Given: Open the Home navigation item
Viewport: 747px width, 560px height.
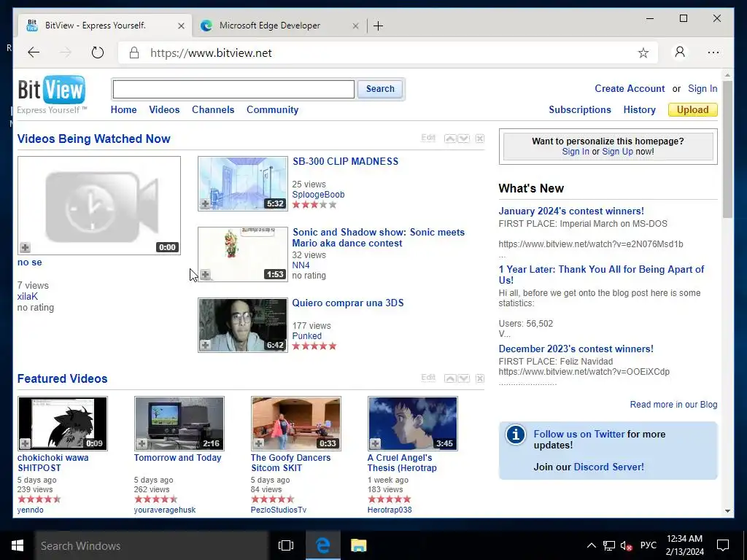Looking at the screenshot, I should [x=123, y=109].
